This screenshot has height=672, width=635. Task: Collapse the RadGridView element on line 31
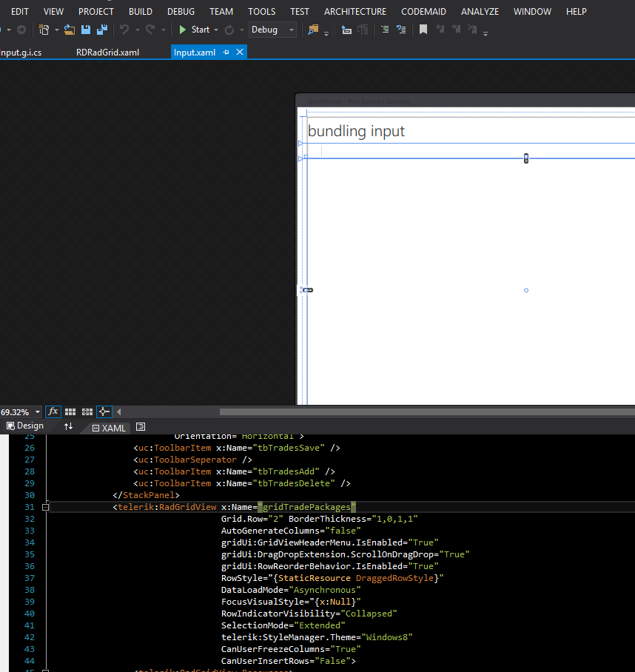(46, 507)
